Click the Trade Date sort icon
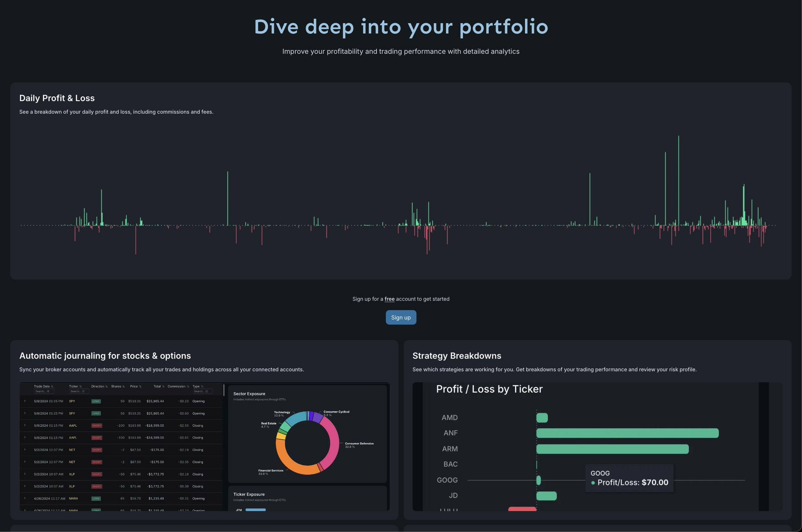 click(52, 386)
